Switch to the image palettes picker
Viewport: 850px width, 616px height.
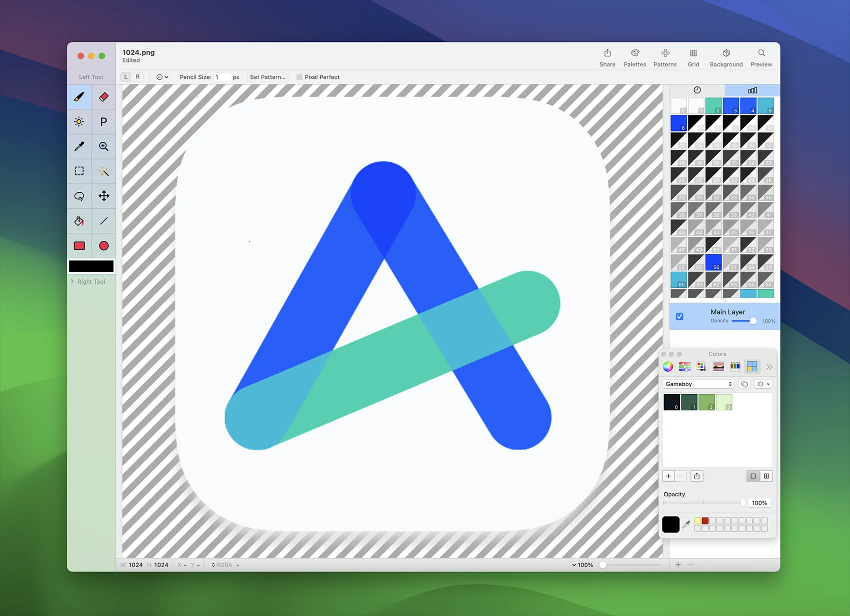pyautogui.click(x=718, y=367)
